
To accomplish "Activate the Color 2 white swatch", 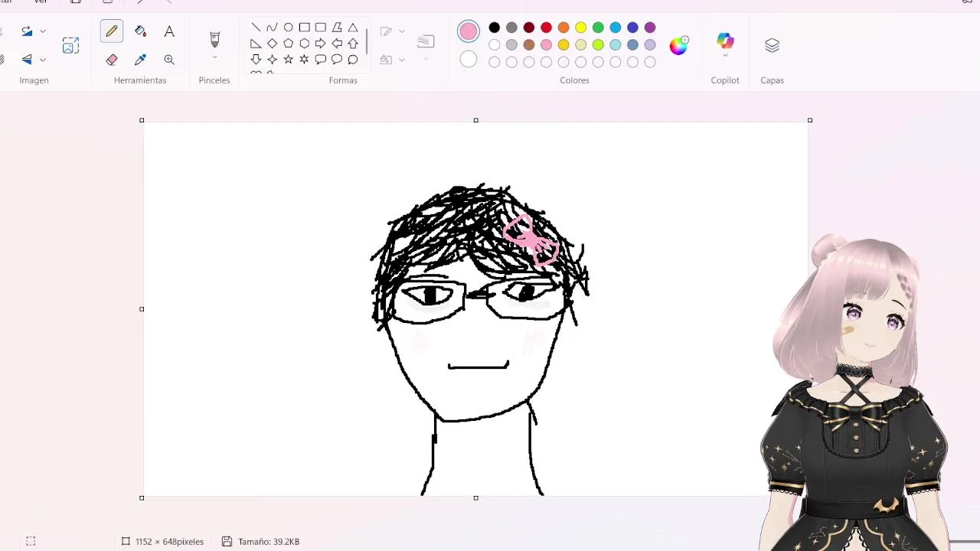I will 469,60.
